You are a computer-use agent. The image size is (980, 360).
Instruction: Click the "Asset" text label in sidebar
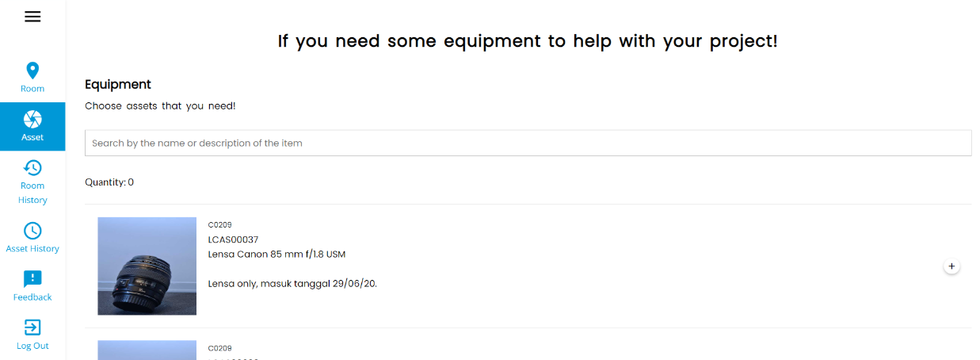32,137
